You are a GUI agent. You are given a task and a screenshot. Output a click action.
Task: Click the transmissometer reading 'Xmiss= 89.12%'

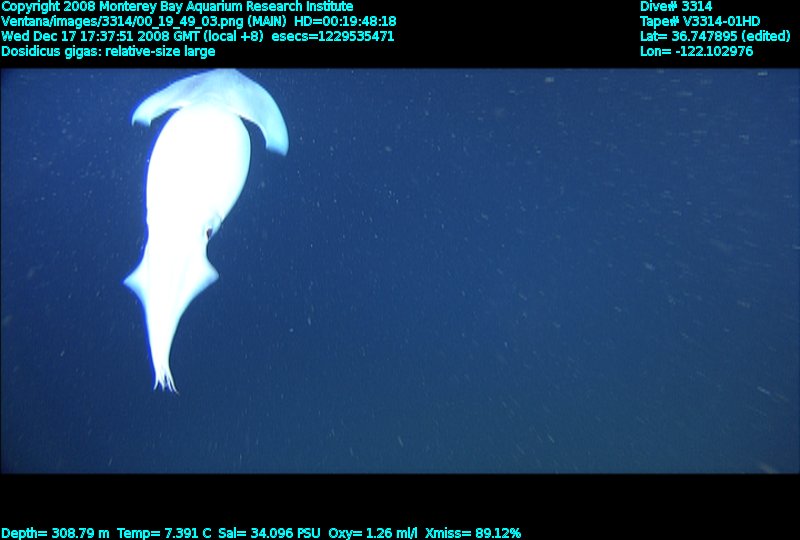point(473,533)
